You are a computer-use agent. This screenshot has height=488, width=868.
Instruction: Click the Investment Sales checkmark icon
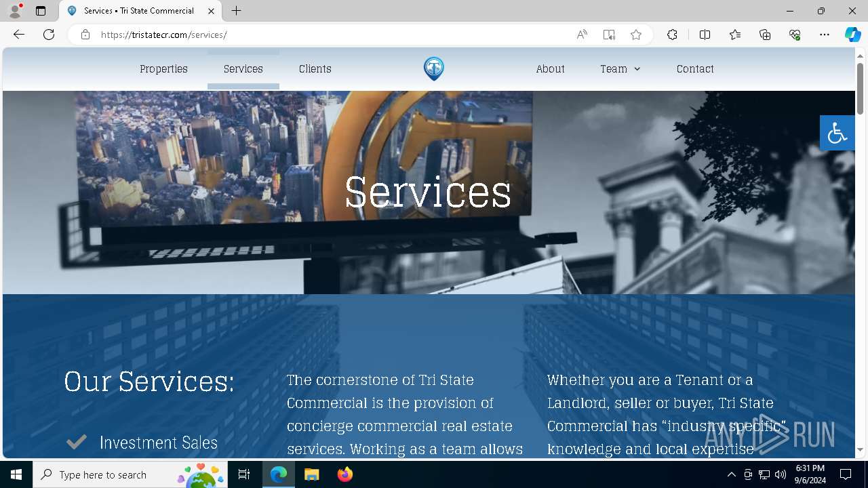(x=77, y=442)
